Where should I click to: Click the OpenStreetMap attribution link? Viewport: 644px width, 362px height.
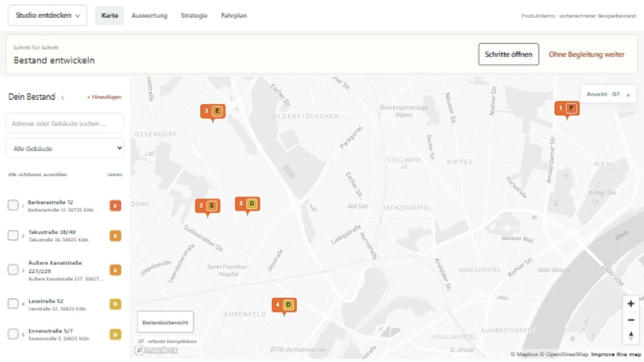coord(565,354)
